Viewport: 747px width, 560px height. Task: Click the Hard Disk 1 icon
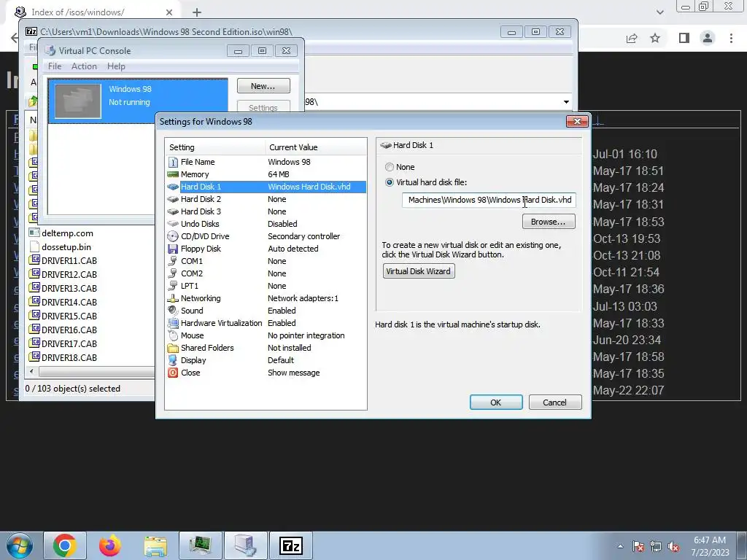tap(173, 187)
